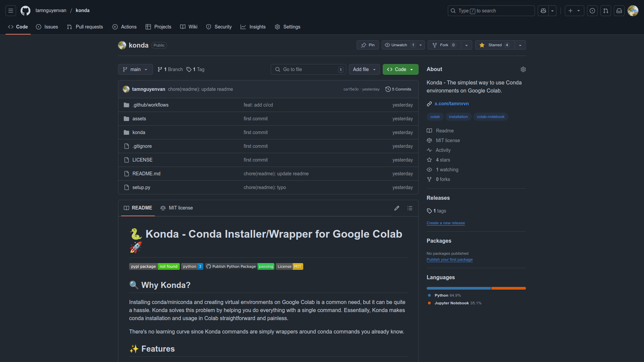
Task: Open the 1 watching link
Action: [x=443, y=170]
